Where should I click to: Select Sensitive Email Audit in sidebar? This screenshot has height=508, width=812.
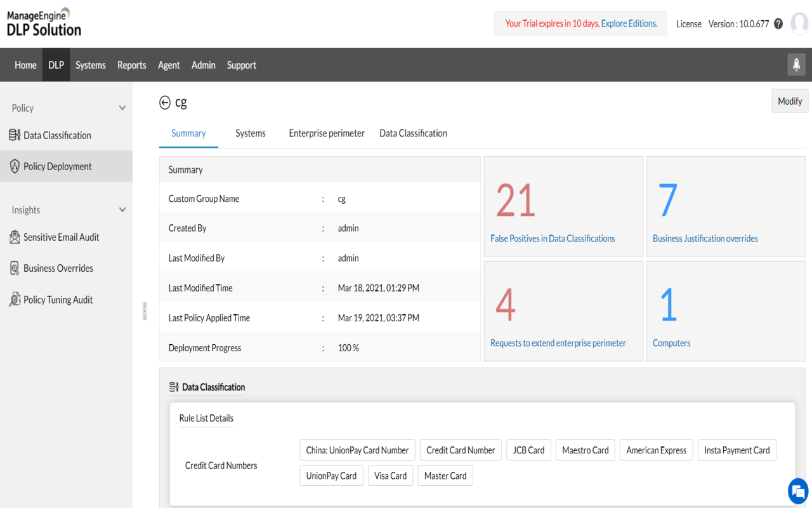coord(62,237)
